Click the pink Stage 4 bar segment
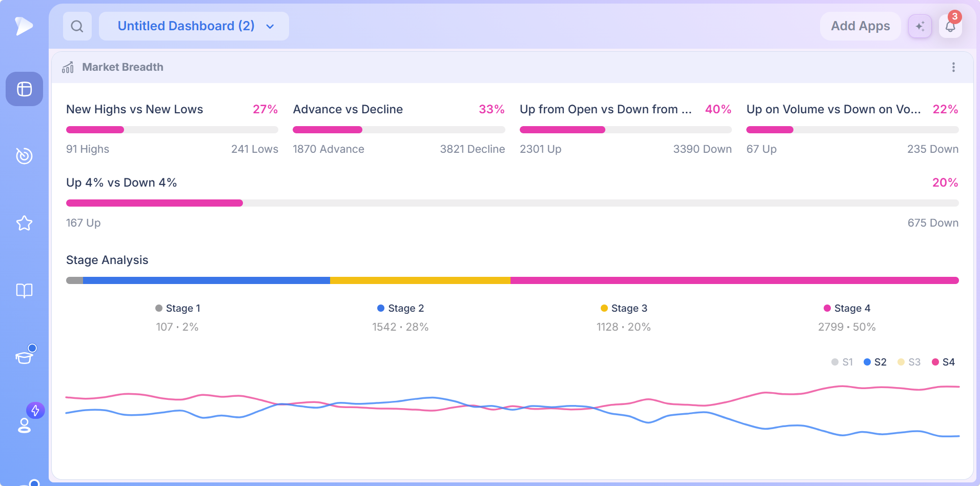 734,280
